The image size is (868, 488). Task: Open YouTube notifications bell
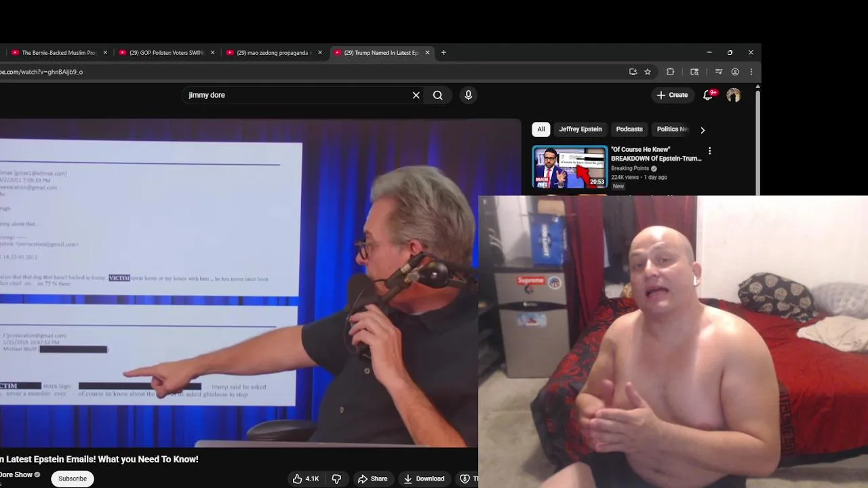pyautogui.click(x=708, y=95)
